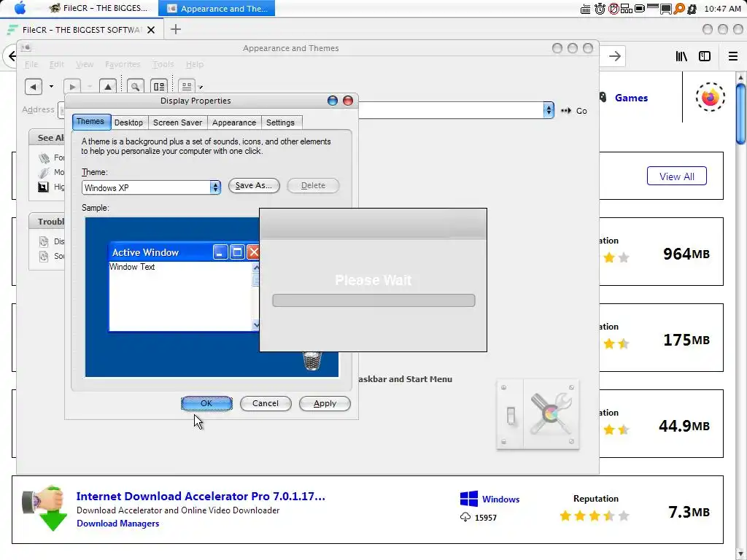Click the View All button

tap(676, 176)
